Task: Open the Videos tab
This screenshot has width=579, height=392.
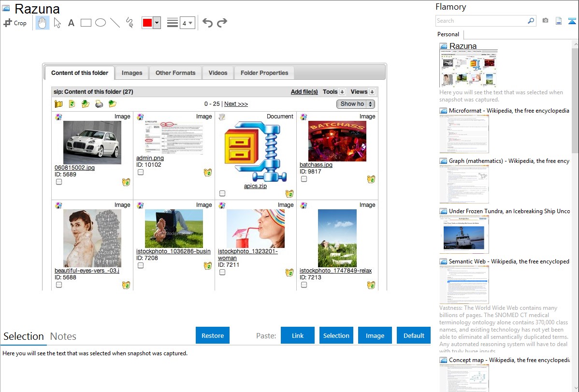Action: [x=218, y=73]
